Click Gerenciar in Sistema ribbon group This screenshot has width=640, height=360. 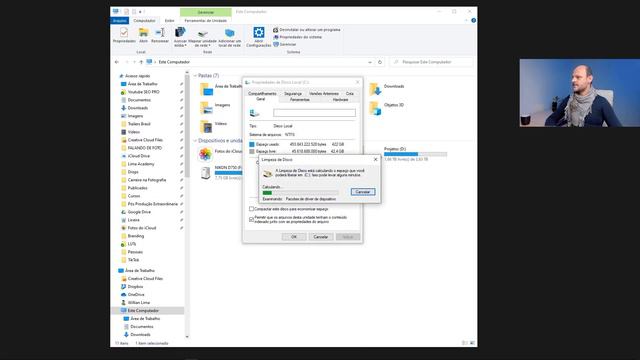point(284,44)
